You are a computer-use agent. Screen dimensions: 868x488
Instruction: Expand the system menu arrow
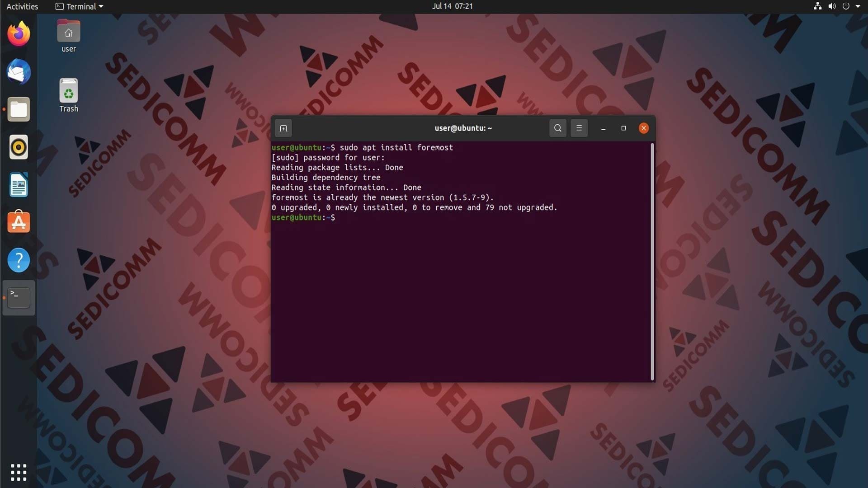click(858, 6)
